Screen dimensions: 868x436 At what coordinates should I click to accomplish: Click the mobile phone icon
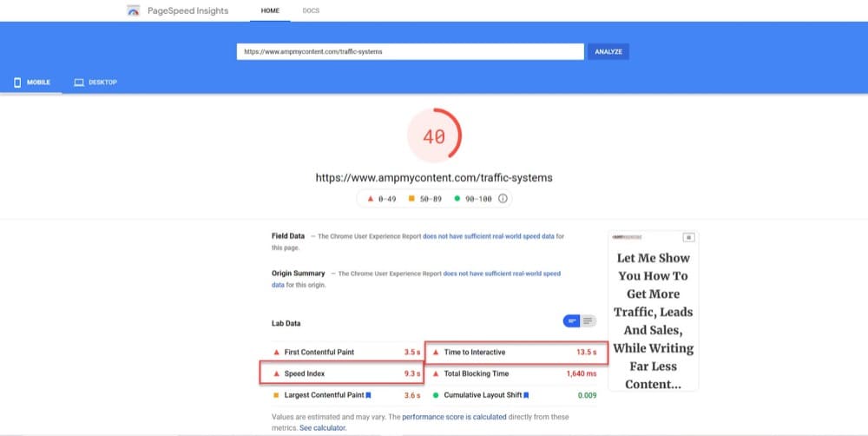coord(16,83)
